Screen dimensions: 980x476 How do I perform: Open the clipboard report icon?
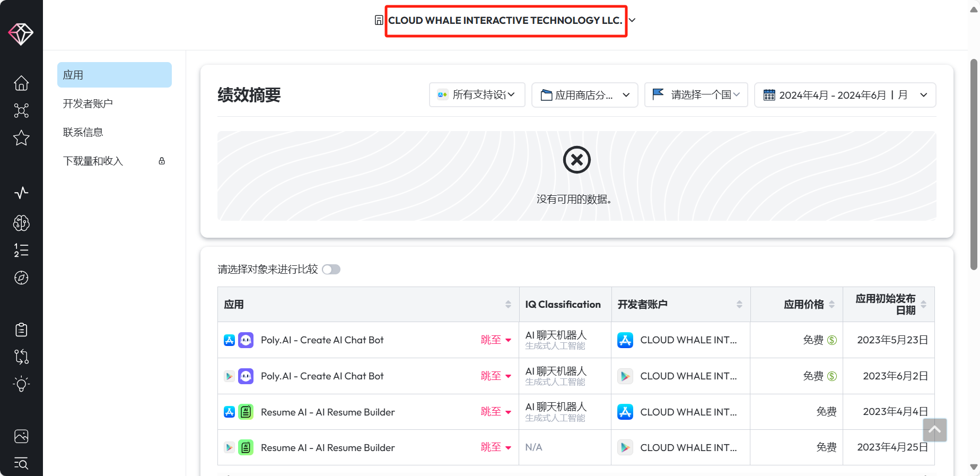click(21, 330)
